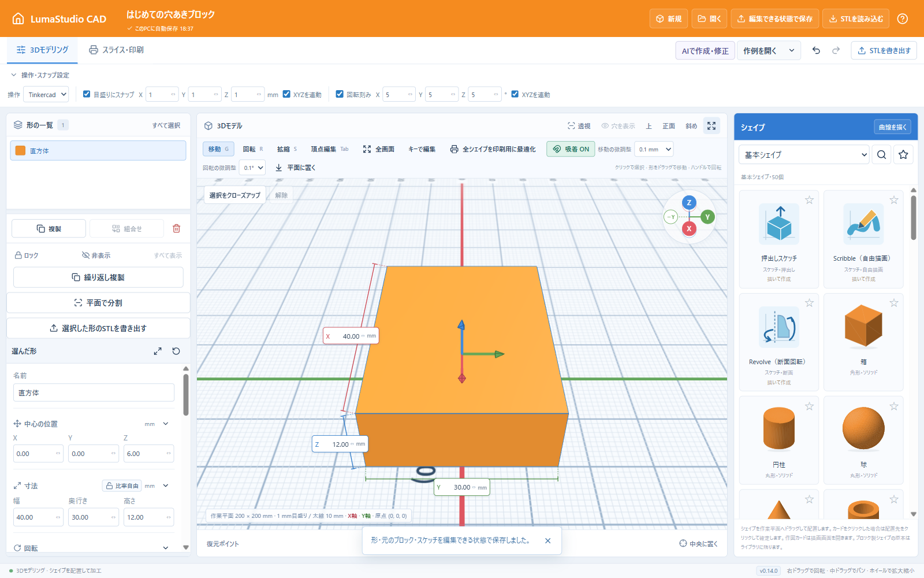This screenshot has width=924, height=578.
Task: Switch to スライス・印刷 tab
Action: [x=116, y=50]
